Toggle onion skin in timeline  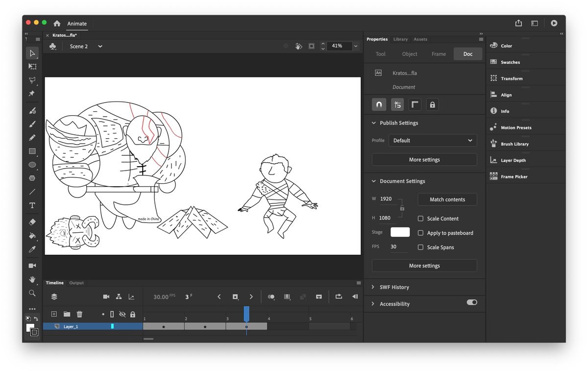click(271, 297)
